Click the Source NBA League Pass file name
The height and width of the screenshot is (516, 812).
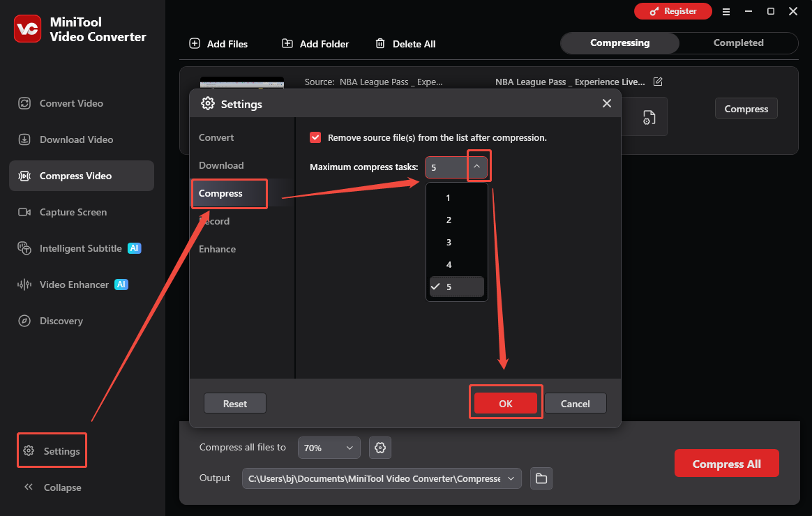tap(391, 82)
